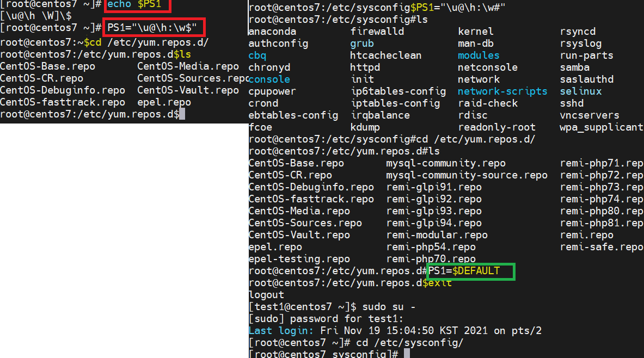Click the 'chronyd' entry

269,67
